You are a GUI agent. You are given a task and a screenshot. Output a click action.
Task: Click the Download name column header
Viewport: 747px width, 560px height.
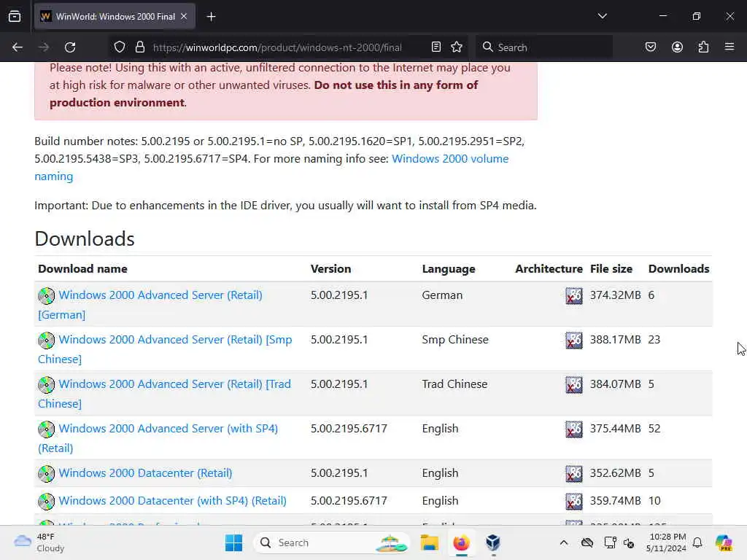click(82, 268)
